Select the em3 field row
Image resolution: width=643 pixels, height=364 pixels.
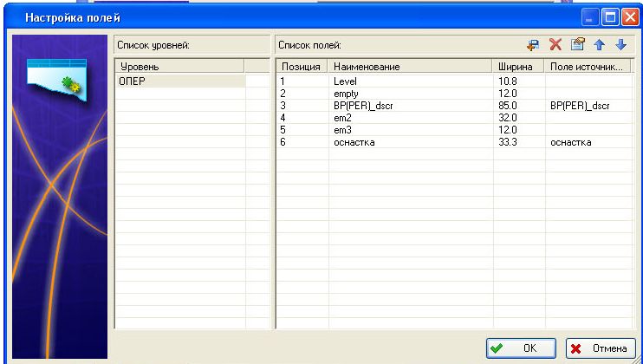454,130
